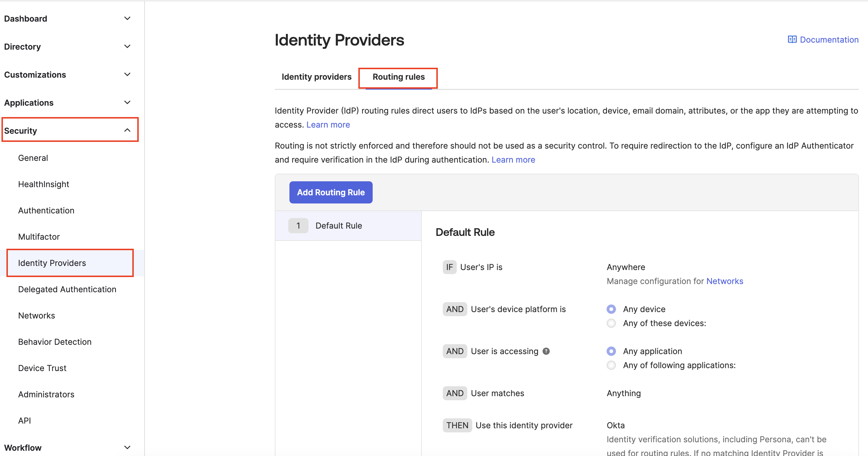Screen dimensions: 868x456
Task: Select the Any device radio button
Action: point(611,309)
